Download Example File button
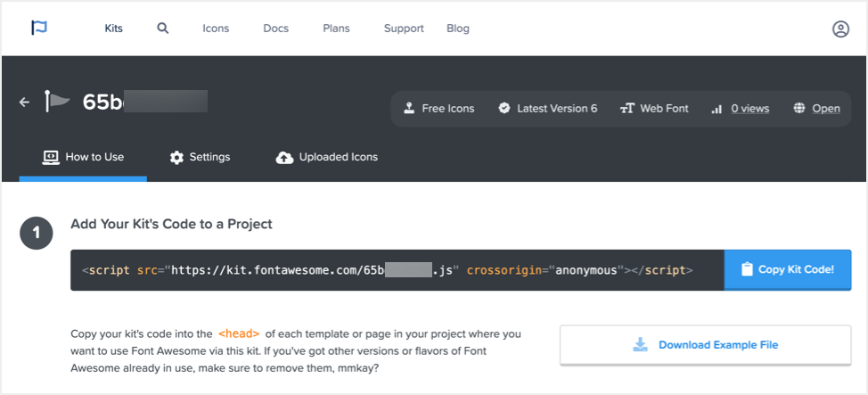Image resolution: width=868 pixels, height=395 pixels. coord(705,345)
